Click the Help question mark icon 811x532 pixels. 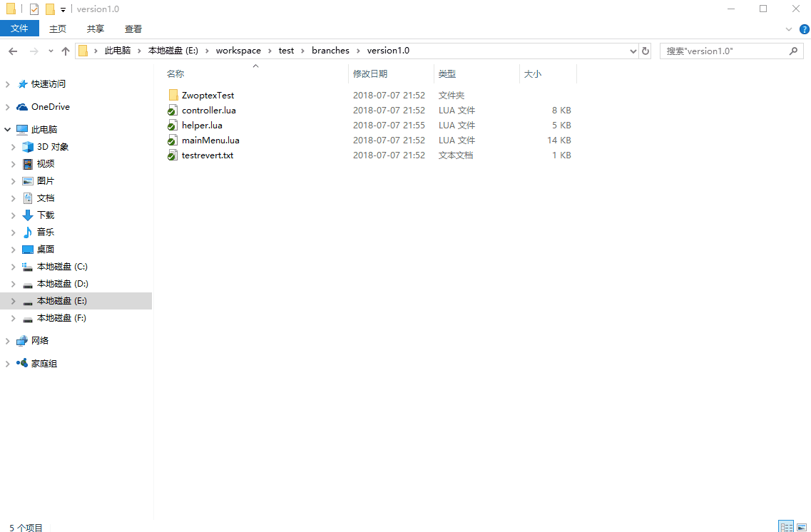tap(805, 29)
